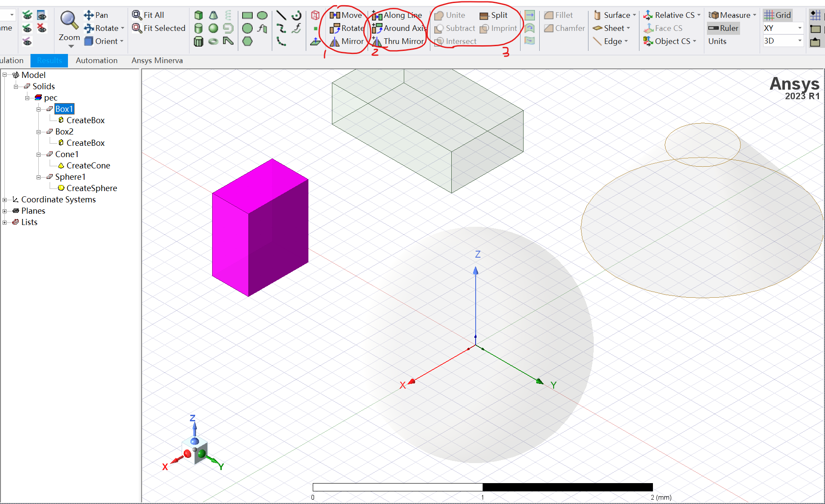Click the magenta box in the viewport
Image resolution: width=825 pixels, height=504 pixels.
coord(260,228)
